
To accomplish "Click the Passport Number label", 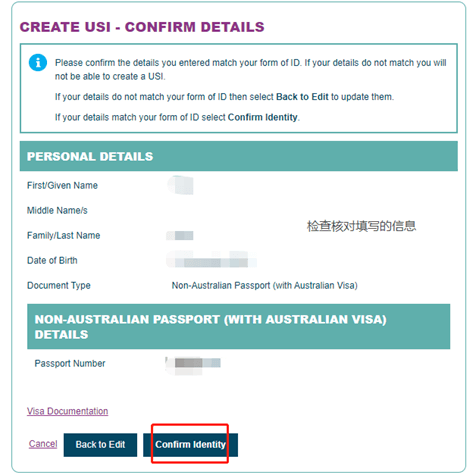I will (70, 363).
